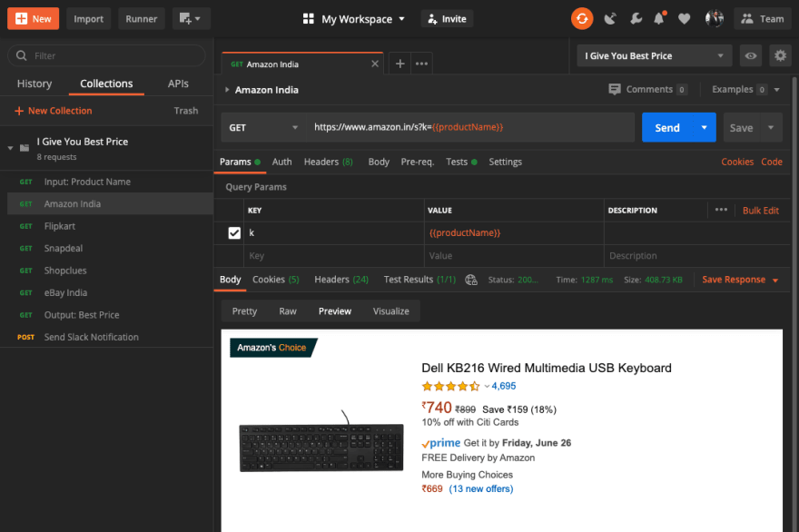Open the Runner
The width and height of the screenshot is (799, 532).
tap(141, 19)
